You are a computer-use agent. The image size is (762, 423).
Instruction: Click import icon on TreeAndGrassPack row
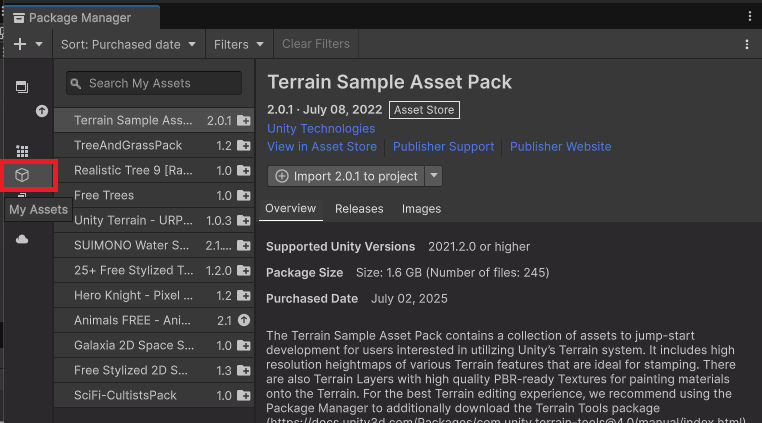(244, 145)
